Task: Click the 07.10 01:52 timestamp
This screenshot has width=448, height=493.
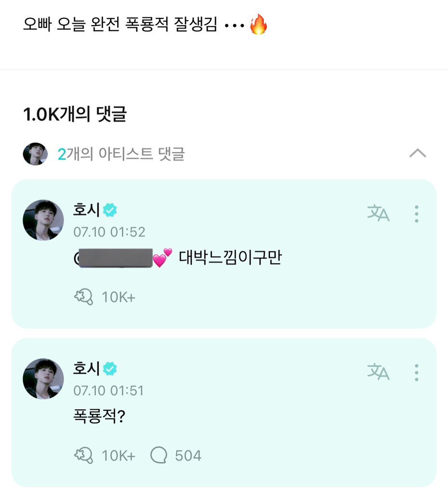Action: click(x=109, y=232)
